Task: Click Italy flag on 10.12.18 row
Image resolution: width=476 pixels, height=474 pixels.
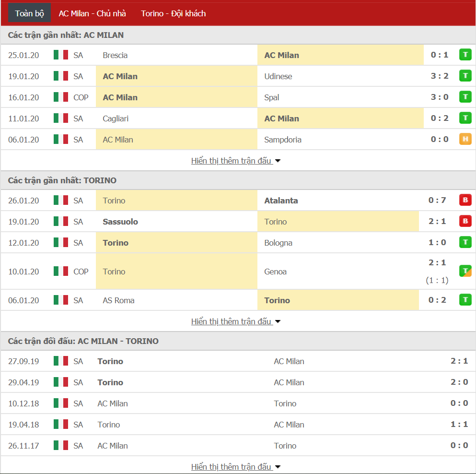Action: point(61,403)
